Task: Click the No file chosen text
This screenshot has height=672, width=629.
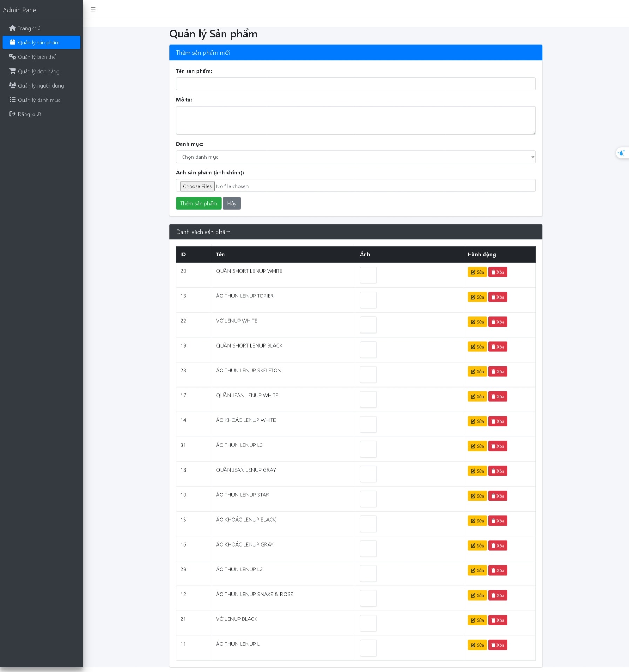Action: 232,187
